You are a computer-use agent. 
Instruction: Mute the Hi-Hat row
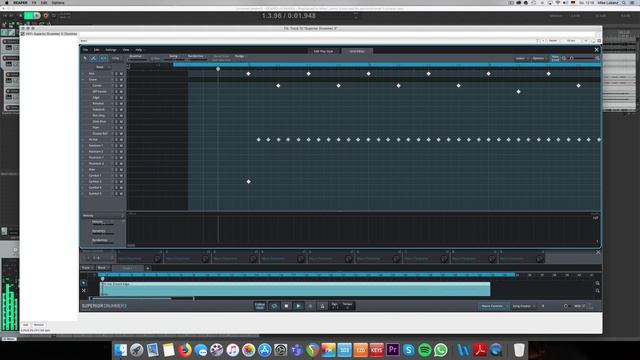(121, 140)
